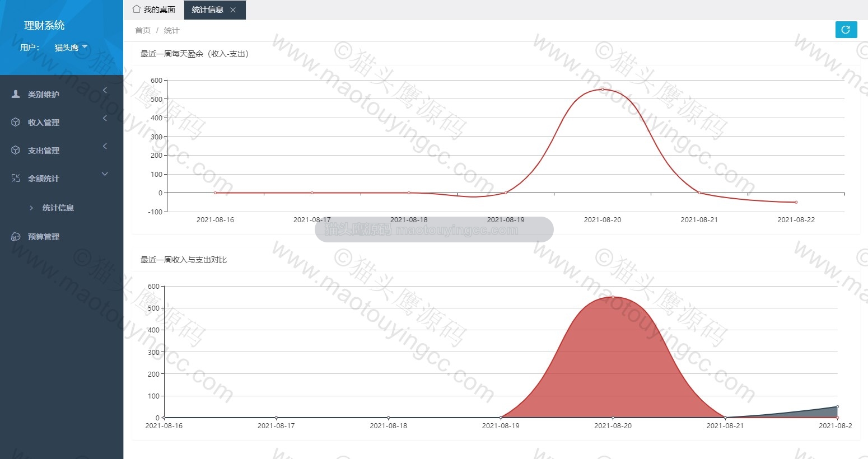Click the 首页 breadcrumb link
This screenshot has height=459, width=868.
[143, 30]
